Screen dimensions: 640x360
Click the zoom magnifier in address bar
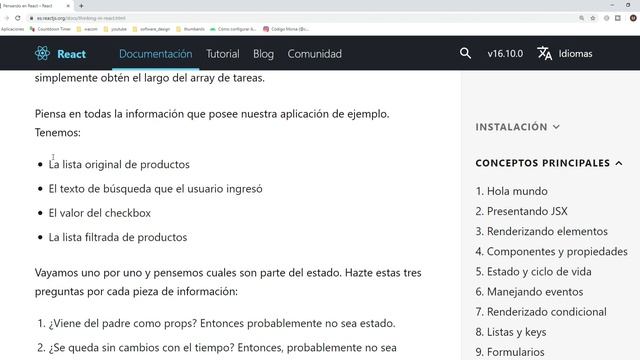[x=581, y=18]
